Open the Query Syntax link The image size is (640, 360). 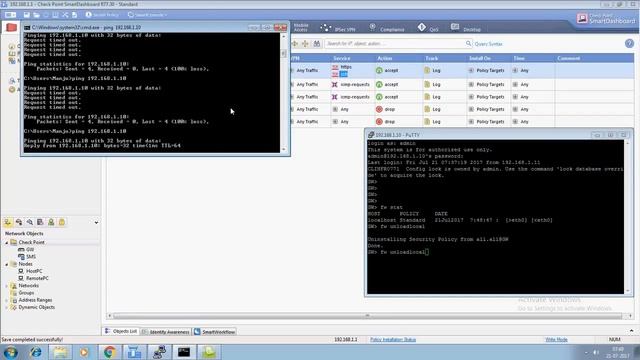coord(488,44)
